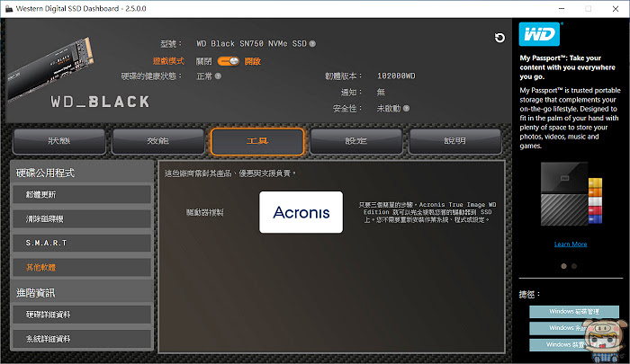Click the app icon in title bar

coord(9,8)
